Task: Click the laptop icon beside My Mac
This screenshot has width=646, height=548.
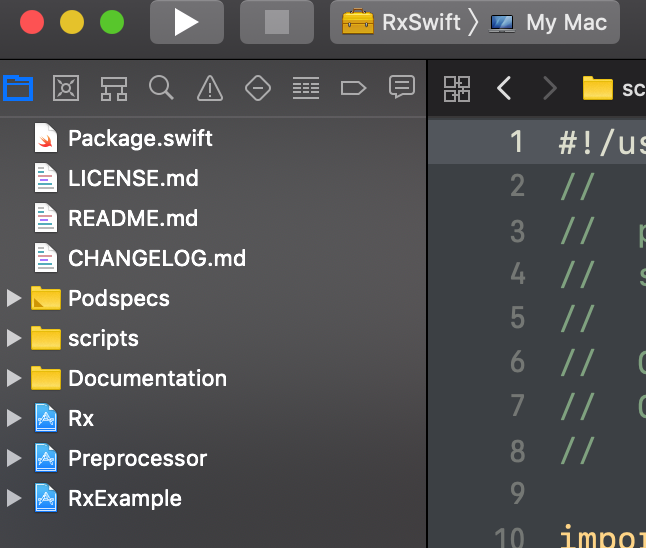Action: pyautogui.click(x=502, y=23)
